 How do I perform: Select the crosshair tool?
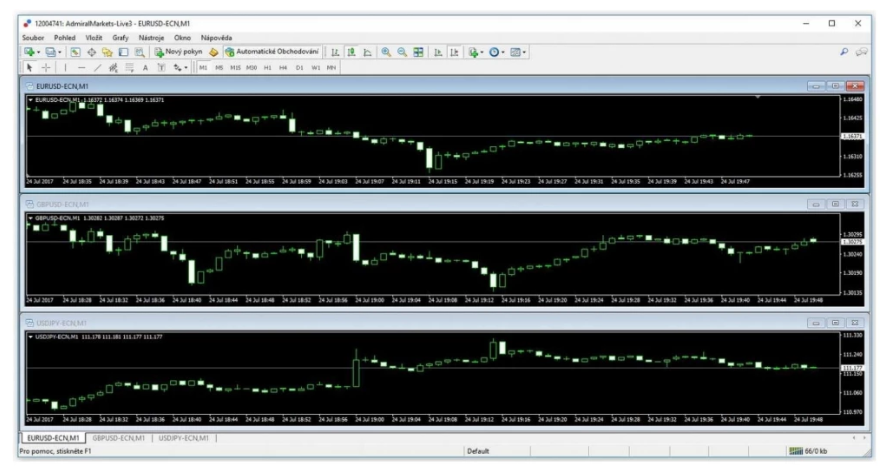(x=46, y=67)
